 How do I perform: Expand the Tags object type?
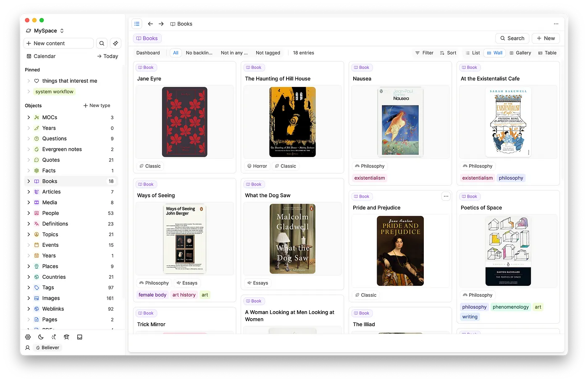pos(29,288)
